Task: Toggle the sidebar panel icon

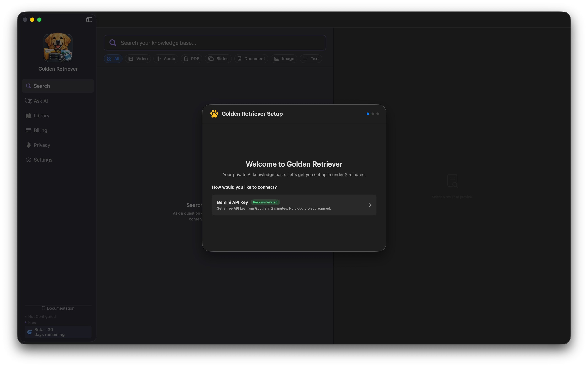Action: tap(89, 20)
